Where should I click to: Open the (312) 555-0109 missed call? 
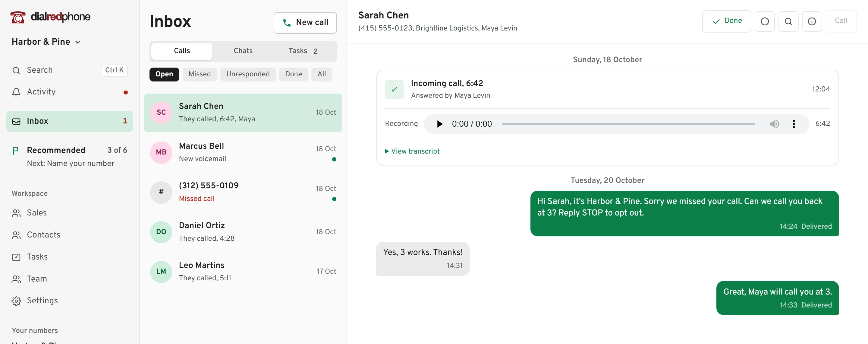tap(243, 192)
